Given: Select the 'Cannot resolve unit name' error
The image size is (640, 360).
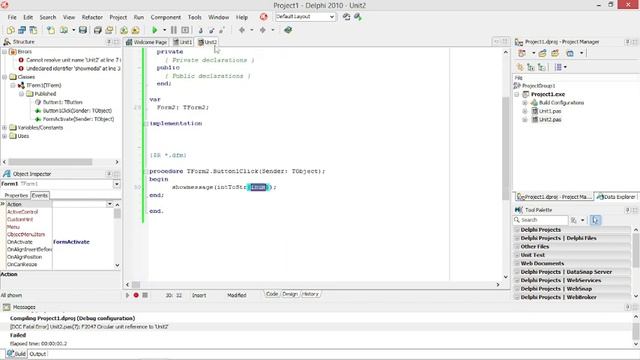Looking at the screenshot, I should pos(73,60).
